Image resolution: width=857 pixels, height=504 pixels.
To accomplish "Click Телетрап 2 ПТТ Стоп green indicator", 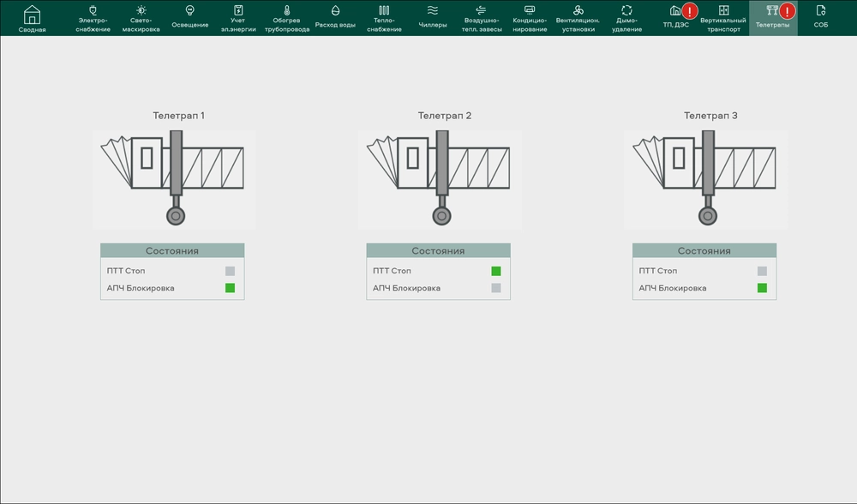I will pyautogui.click(x=495, y=271).
